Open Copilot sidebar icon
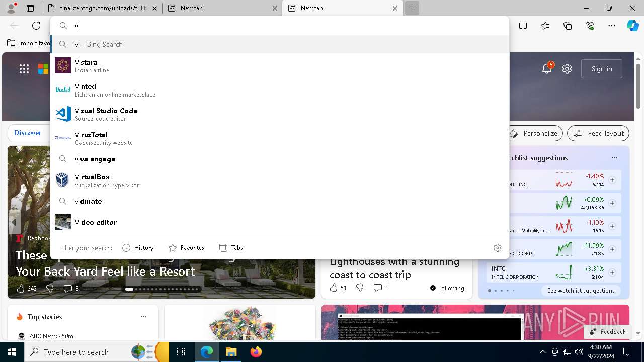Viewport: 644px width, 362px height. point(633,26)
